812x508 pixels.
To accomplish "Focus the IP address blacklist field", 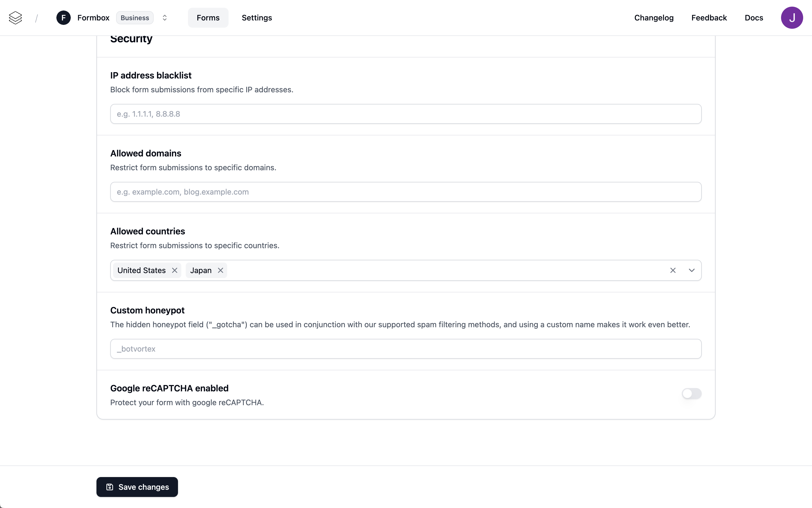I will (405, 114).
